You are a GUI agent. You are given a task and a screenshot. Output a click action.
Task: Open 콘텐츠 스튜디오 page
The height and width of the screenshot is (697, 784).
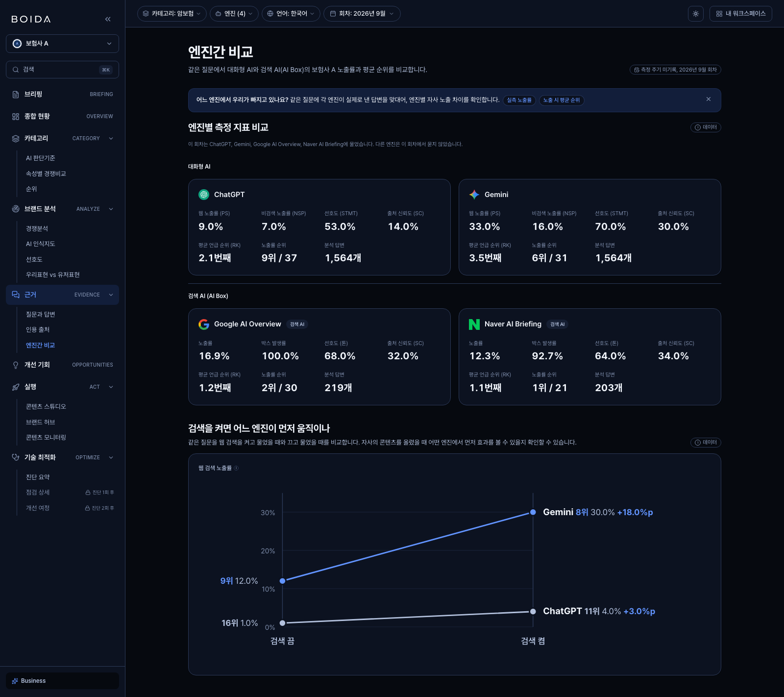click(46, 406)
